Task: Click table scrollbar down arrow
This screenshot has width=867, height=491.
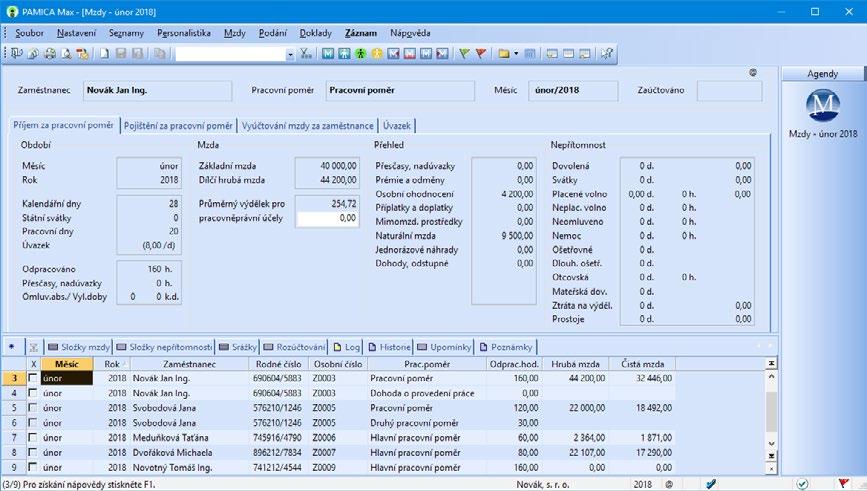Action: click(771, 443)
